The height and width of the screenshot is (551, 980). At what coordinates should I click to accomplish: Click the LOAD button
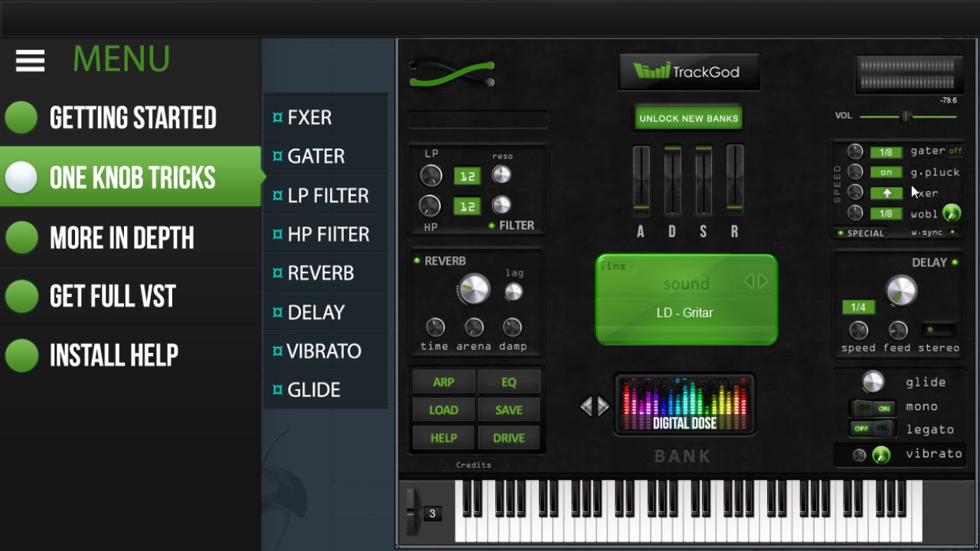pos(443,410)
